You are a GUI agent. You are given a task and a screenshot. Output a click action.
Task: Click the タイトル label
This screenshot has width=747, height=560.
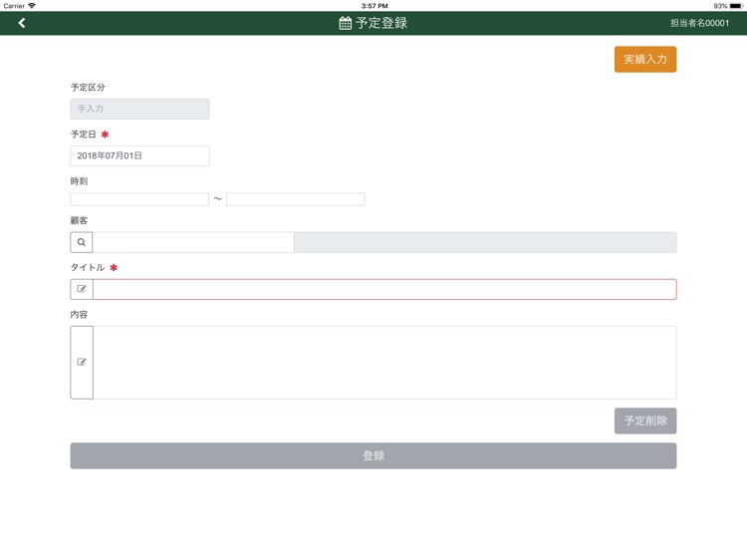[x=88, y=267]
